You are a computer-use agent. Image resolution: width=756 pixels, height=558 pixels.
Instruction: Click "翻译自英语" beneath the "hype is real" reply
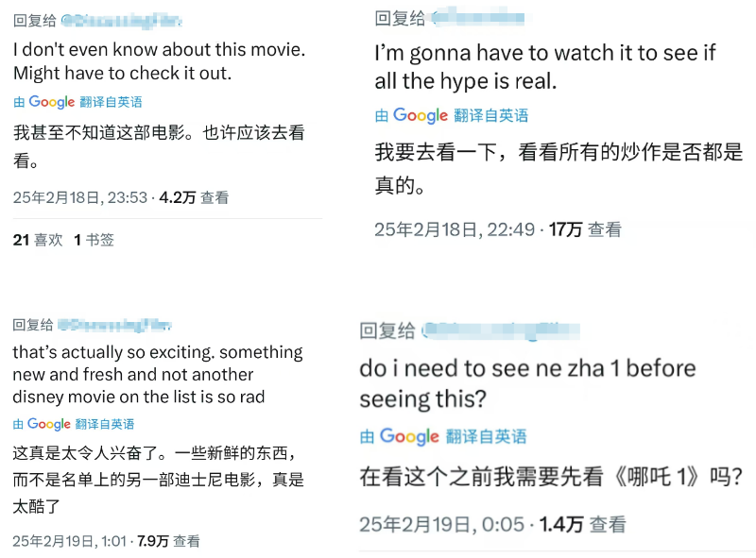coord(491,115)
